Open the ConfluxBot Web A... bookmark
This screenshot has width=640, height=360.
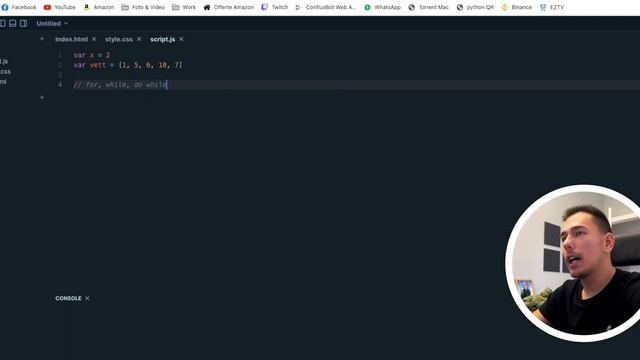[326, 7]
